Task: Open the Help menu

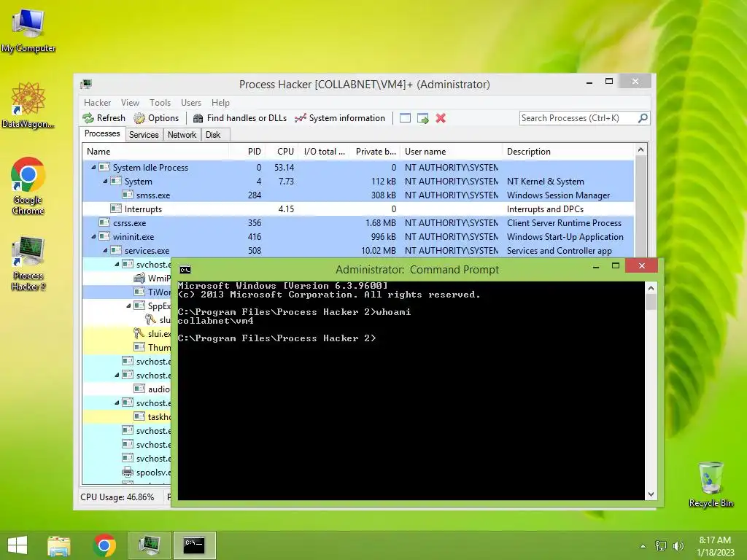Action: point(220,102)
